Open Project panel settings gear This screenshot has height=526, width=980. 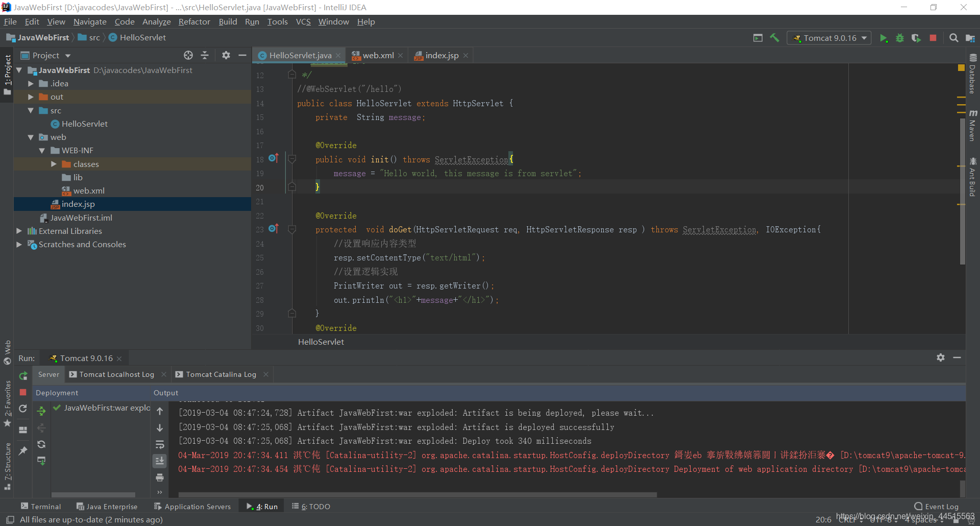coord(226,55)
